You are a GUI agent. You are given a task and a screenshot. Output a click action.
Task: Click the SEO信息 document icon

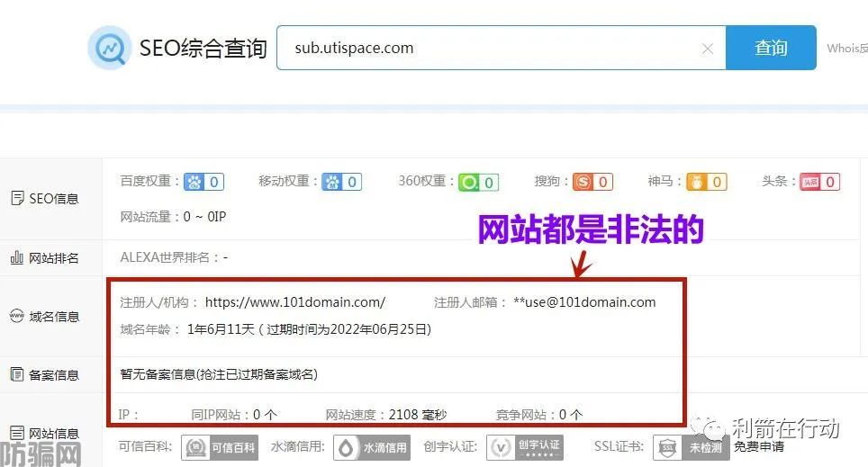pyautogui.click(x=17, y=198)
